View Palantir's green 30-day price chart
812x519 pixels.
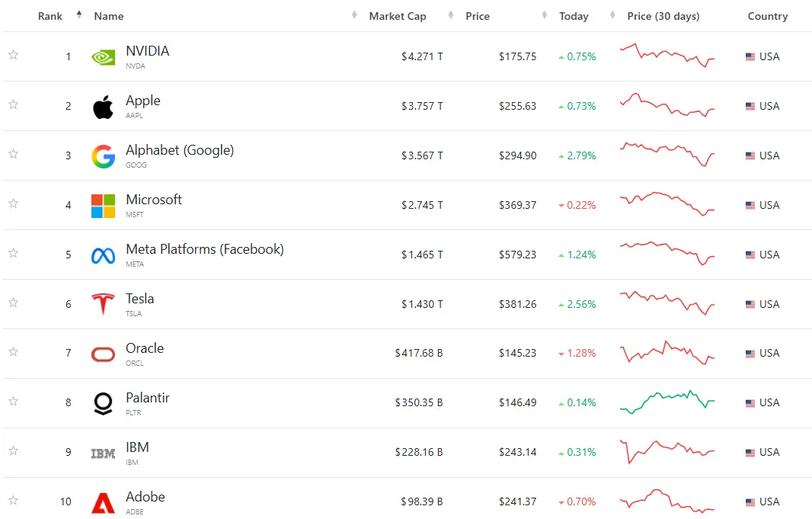(667, 401)
